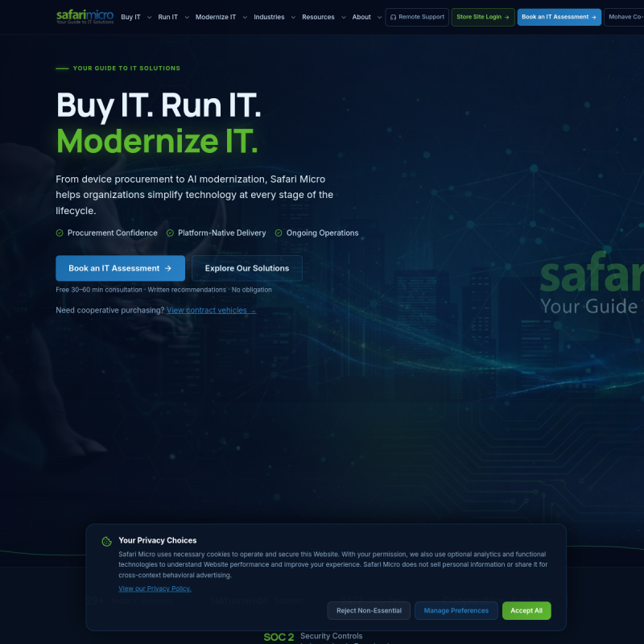This screenshot has height=644, width=644.
Task: Expand the Buy IT chevron arrow
Action: coord(149,17)
